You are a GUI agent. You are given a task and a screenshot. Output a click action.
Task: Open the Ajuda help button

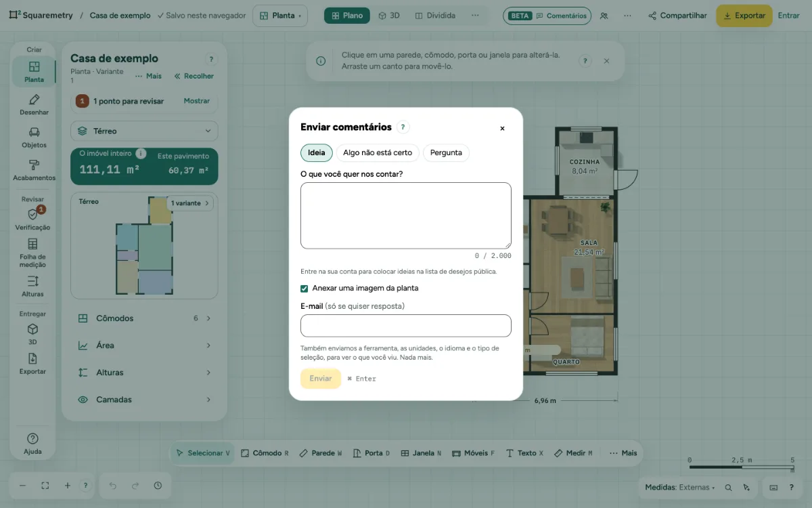tap(32, 443)
